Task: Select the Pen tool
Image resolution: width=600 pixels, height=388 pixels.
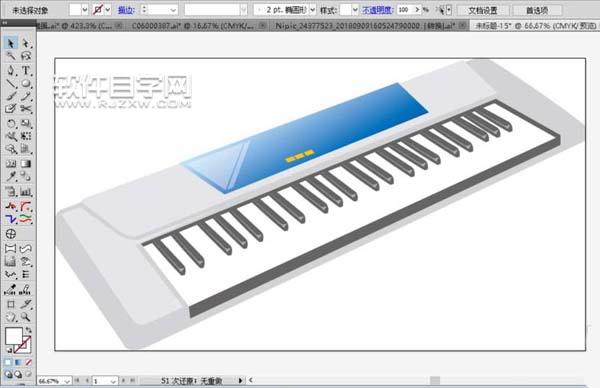Action: pyautogui.click(x=11, y=70)
